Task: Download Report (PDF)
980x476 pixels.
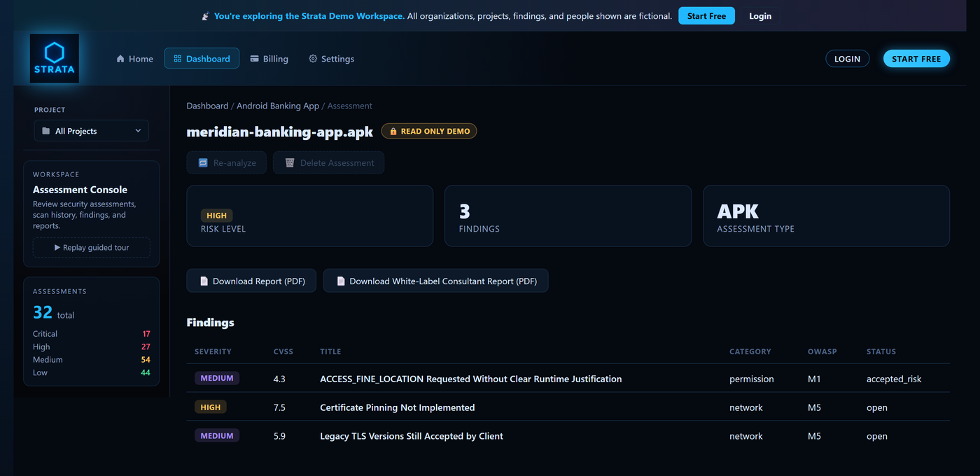Action: click(251, 281)
